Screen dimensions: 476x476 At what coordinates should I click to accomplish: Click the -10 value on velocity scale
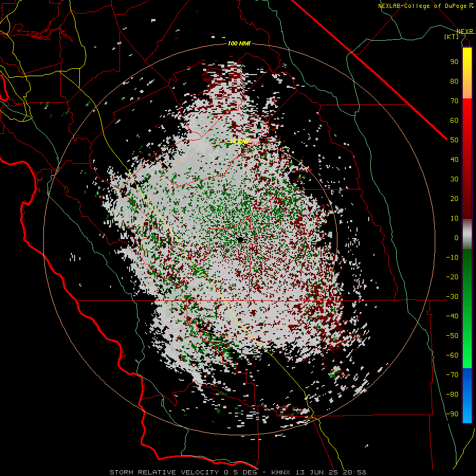coord(452,258)
